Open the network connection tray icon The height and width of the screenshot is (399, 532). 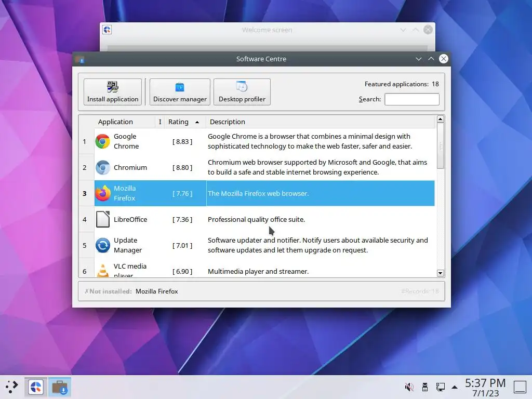point(441,387)
